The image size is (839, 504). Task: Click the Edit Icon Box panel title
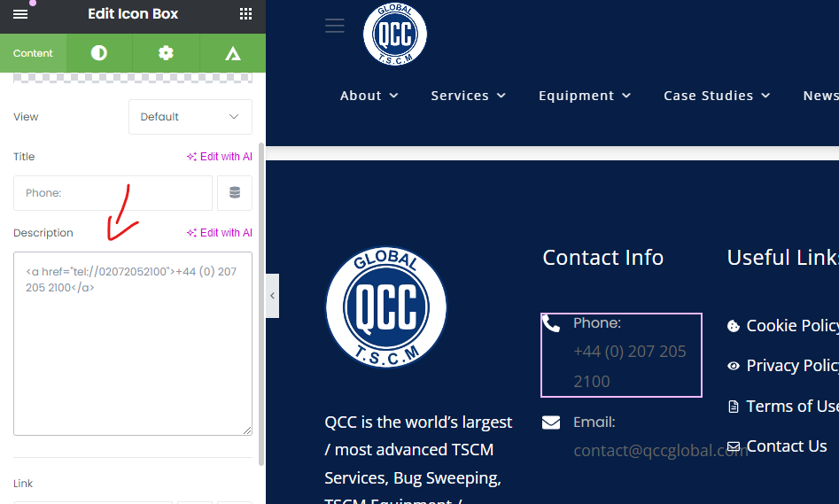click(x=133, y=14)
